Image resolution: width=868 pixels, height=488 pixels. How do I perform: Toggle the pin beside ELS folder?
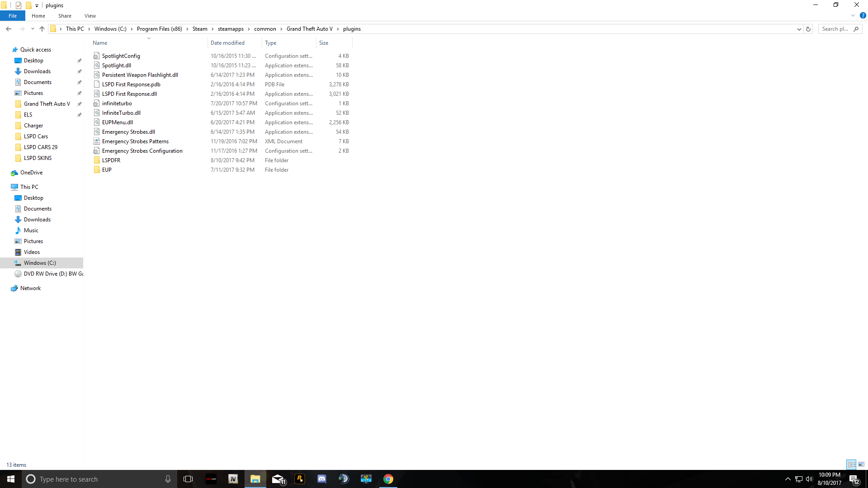point(80,115)
